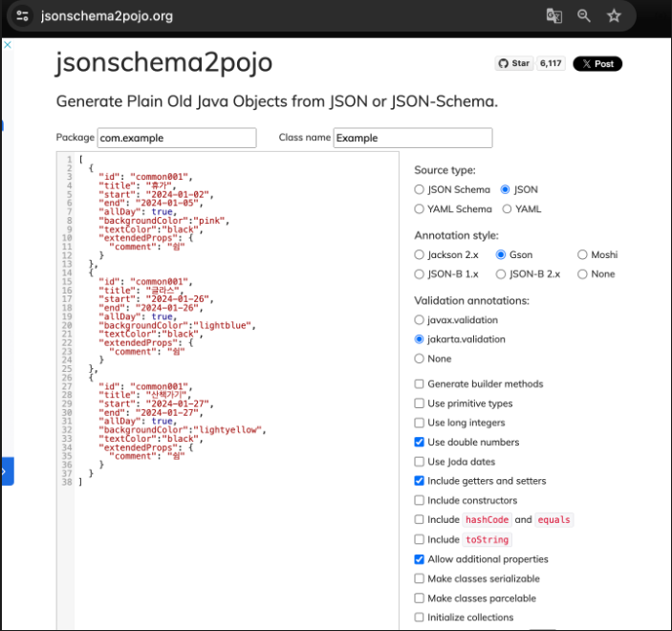The image size is (672, 631).
Task: Choose Jackson 2.x annotation style
Action: pyautogui.click(x=419, y=254)
